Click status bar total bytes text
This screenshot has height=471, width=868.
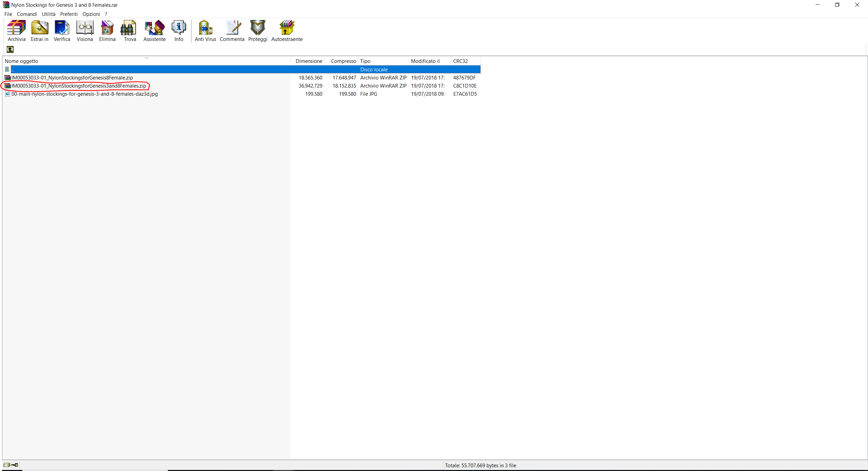[480, 465]
